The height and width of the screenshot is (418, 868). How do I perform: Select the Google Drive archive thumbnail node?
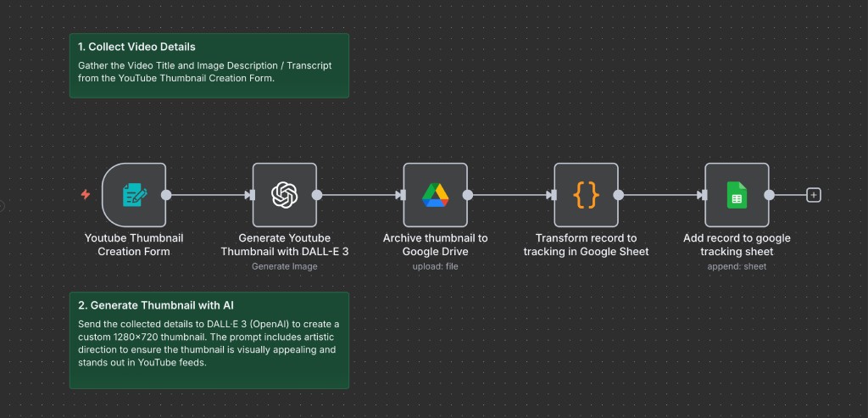[x=435, y=195]
